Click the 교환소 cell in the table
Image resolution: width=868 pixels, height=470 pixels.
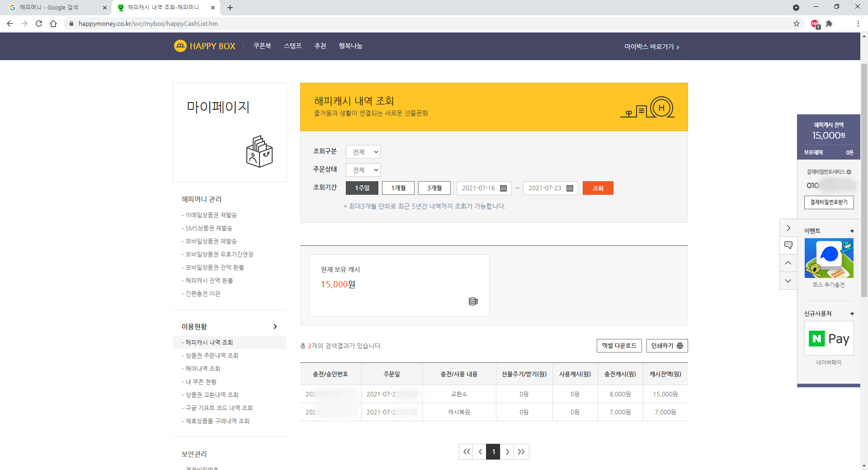[x=459, y=394]
